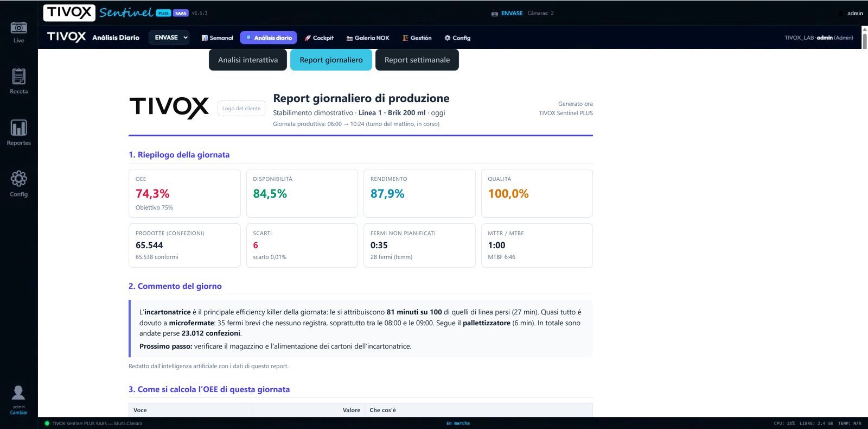Viewport: 868px width, 429px height.
Task: Click the page vertical scrollbar
Action: [x=865, y=41]
